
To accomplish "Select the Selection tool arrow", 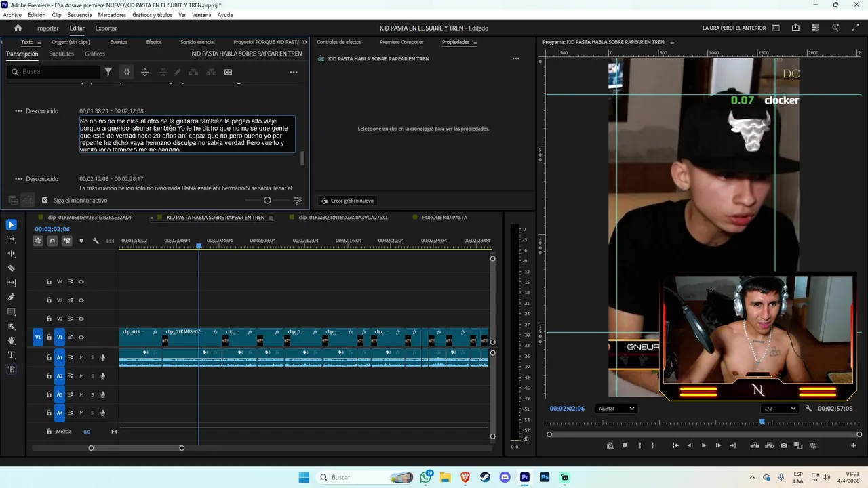I will [12, 225].
